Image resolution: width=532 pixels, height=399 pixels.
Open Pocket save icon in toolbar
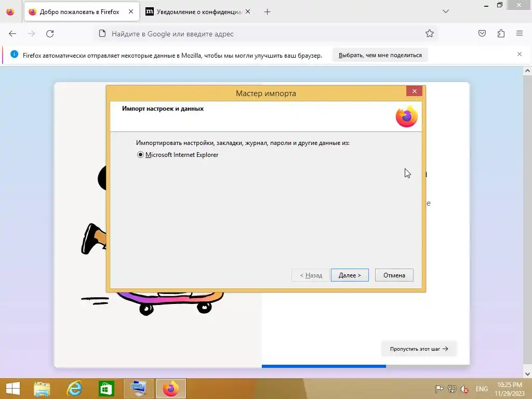tap(482, 33)
